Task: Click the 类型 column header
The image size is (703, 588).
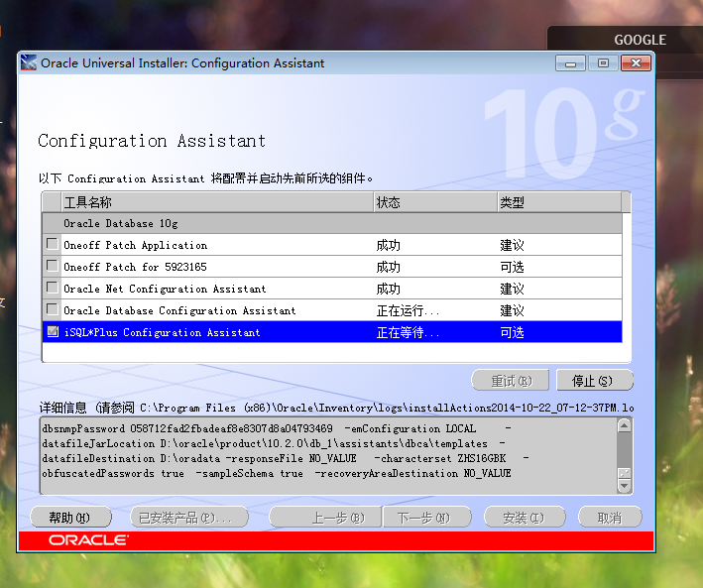Action: click(x=559, y=202)
